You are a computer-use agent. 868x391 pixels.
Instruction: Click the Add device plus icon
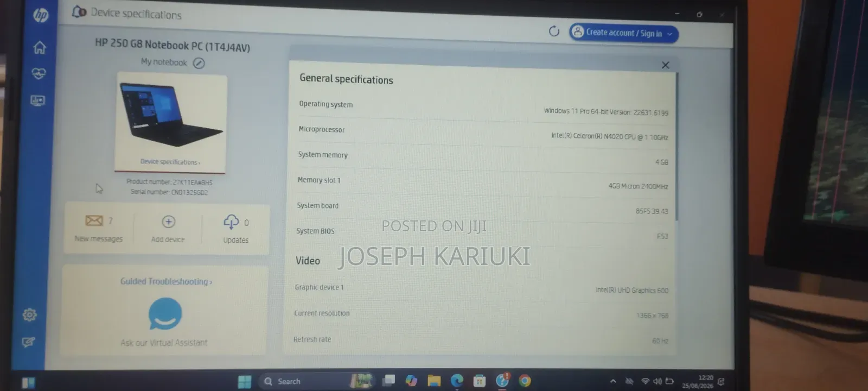(169, 222)
